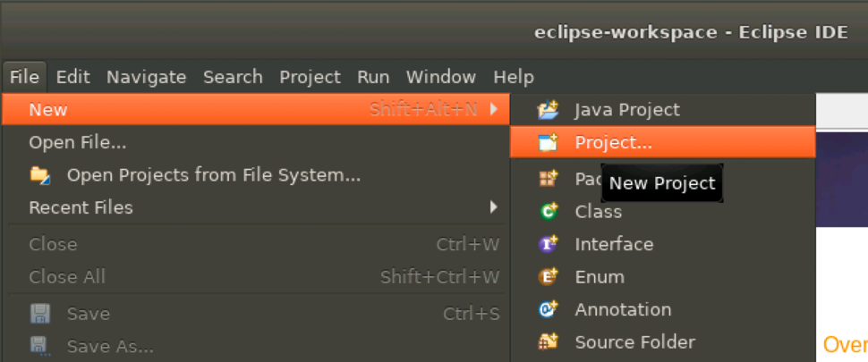Click the Enum icon
868x362 pixels.
[548, 277]
